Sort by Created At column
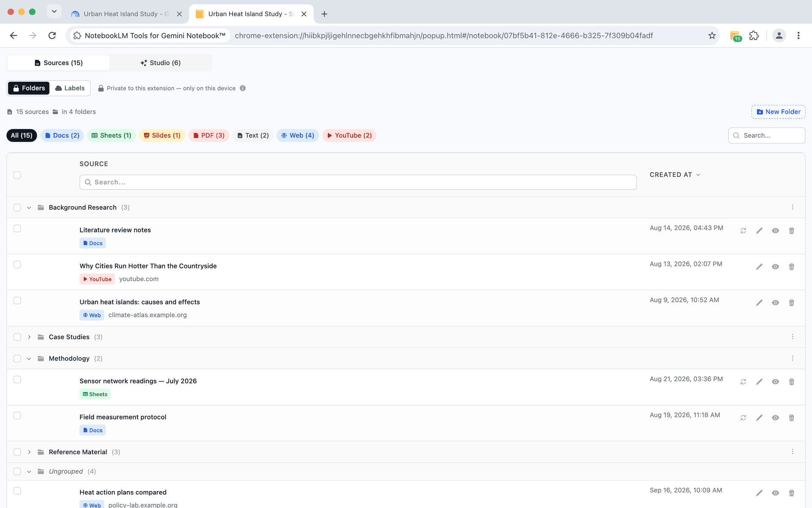This screenshot has width=812, height=508. pyautogui.click(x=675, y=175)
